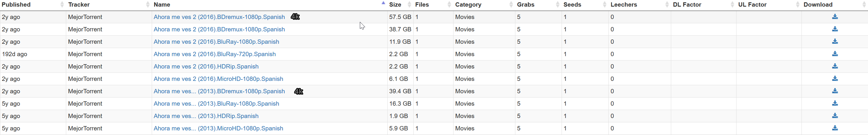Download the 38.7 GB BDremux torrent
Image resolution: width=868 pixels, height=135 pixels.
pyautogui.click(x=835, y=29)
